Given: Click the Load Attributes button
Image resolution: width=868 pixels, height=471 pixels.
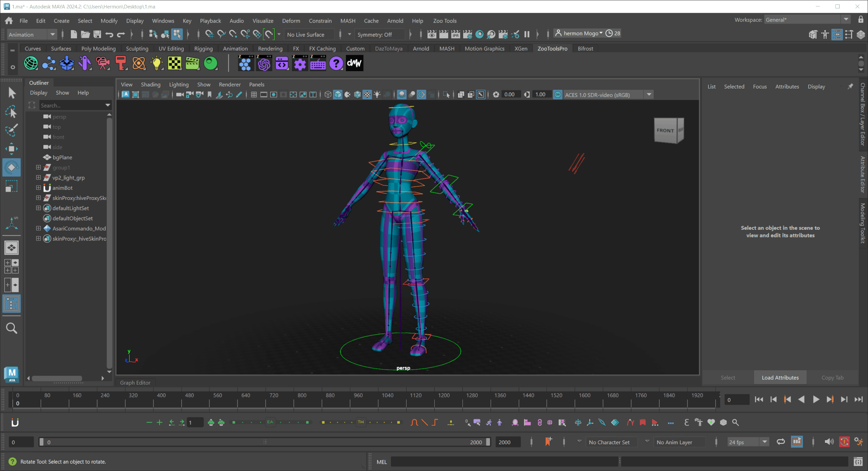Looking at the screenshot, I should 780,377.
